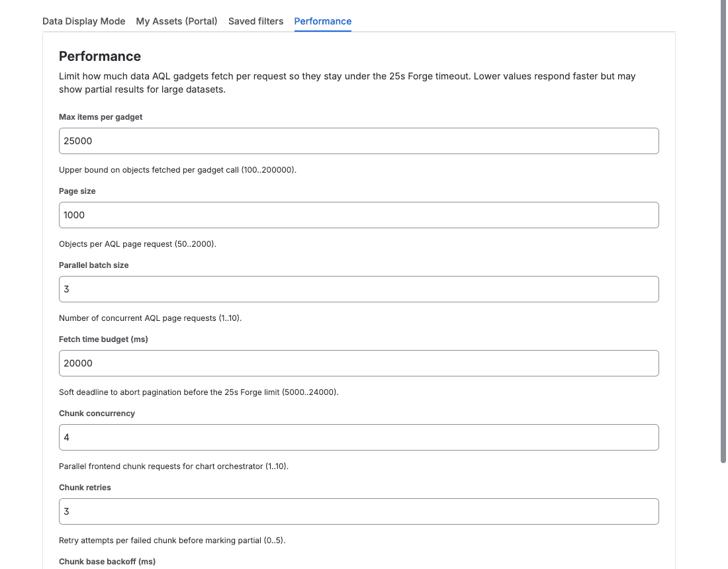Click the 'Number of concurrent AQL page requests' hint

(x=150, y=318)
